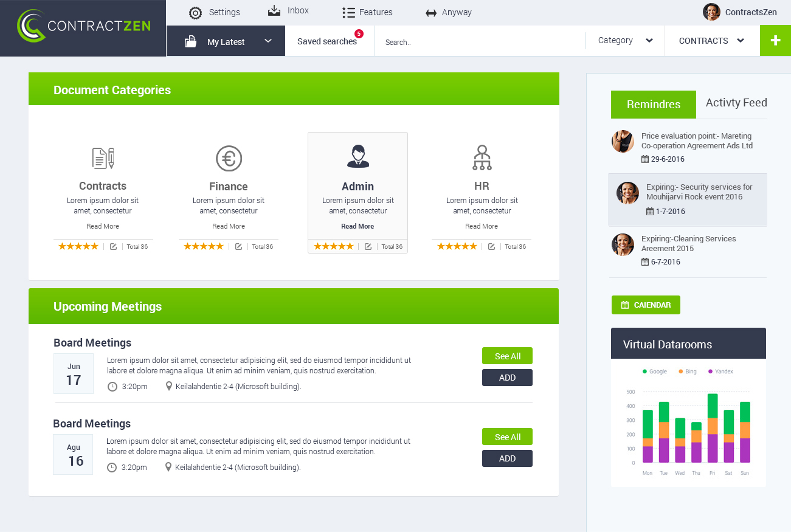Open the Inbox tray icon

pyautogui.click(x=274, y=11)
